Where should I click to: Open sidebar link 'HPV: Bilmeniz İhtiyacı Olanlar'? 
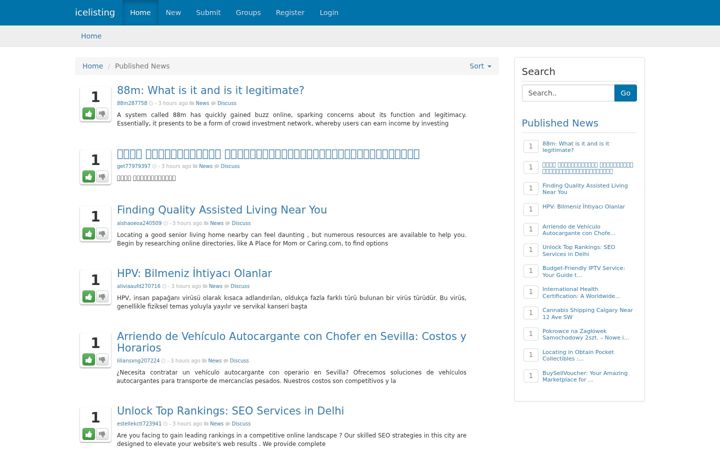point(584,207)
